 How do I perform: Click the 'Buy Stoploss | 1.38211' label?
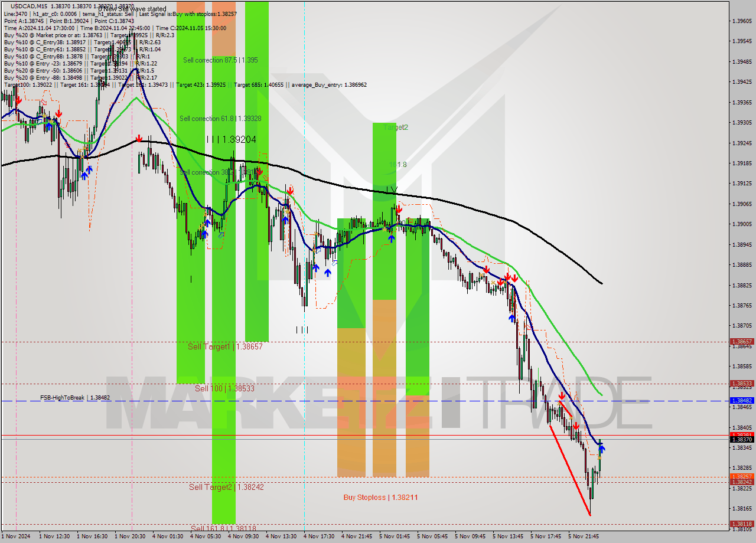click(x=380, y=498)
